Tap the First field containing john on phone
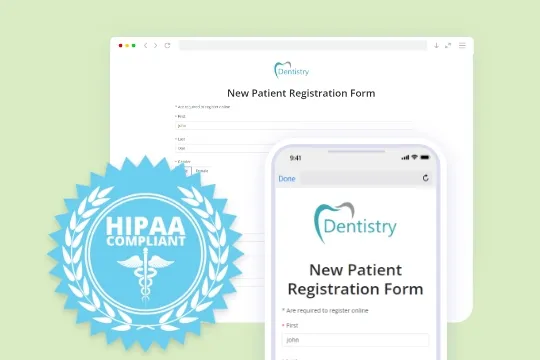The width and height of the screenshot is (540, 360). 355,340
